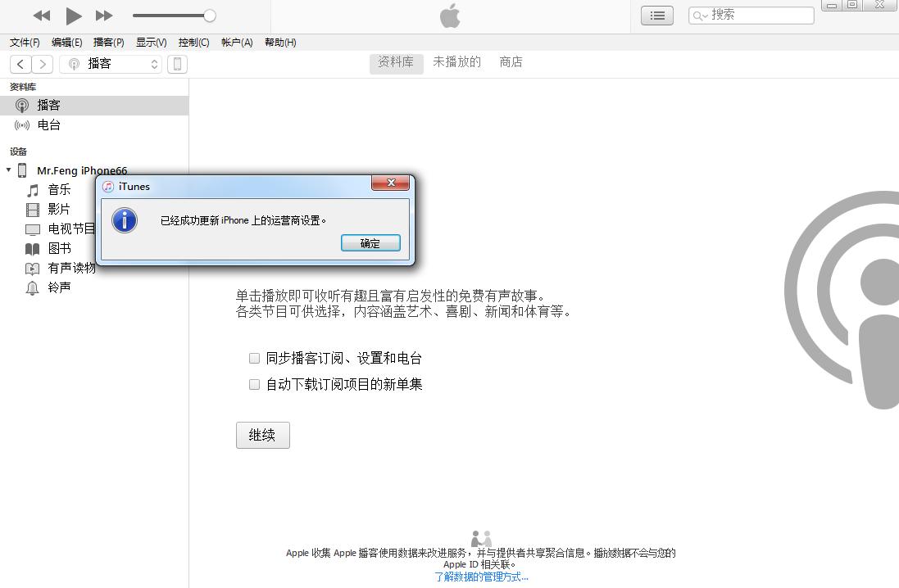The image size is (899, 588).
Task: Select 播客 in the library sidebar
Action: pos(94,106)
